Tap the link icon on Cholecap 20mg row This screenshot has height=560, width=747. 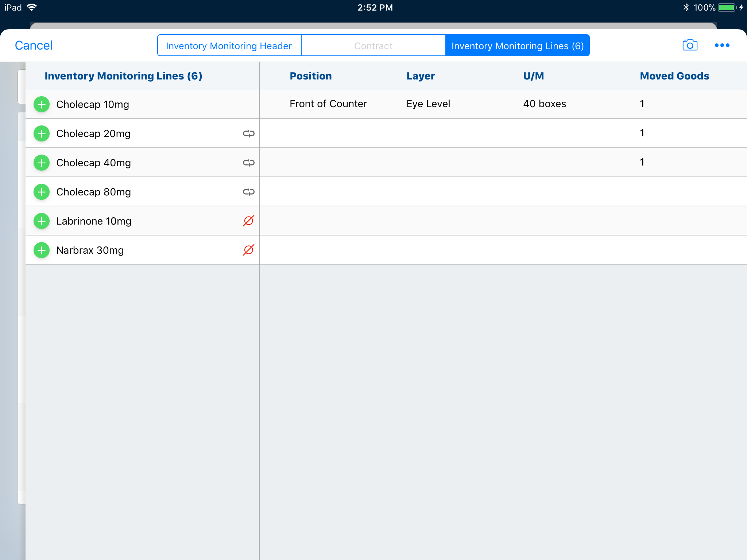(248, 133)
